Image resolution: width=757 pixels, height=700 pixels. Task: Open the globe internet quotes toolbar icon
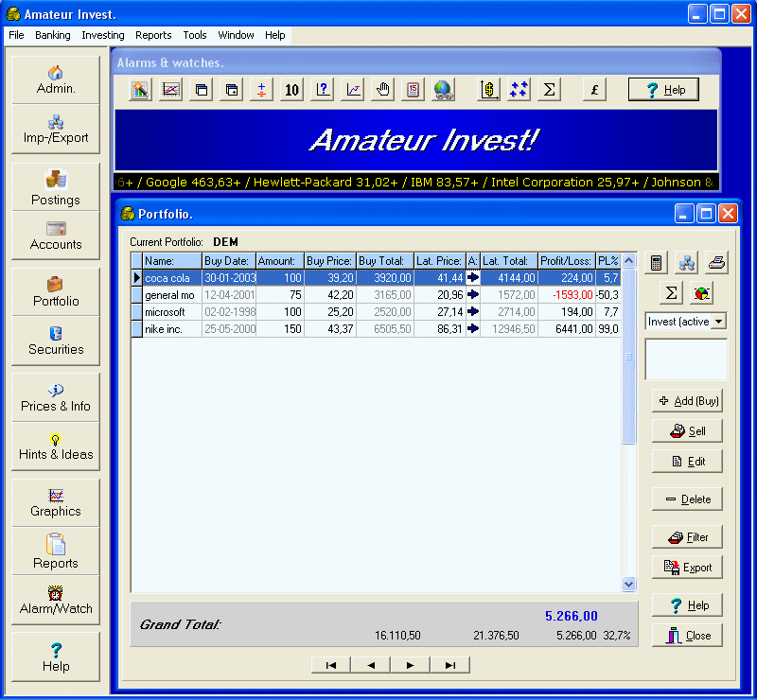[444, 88]
